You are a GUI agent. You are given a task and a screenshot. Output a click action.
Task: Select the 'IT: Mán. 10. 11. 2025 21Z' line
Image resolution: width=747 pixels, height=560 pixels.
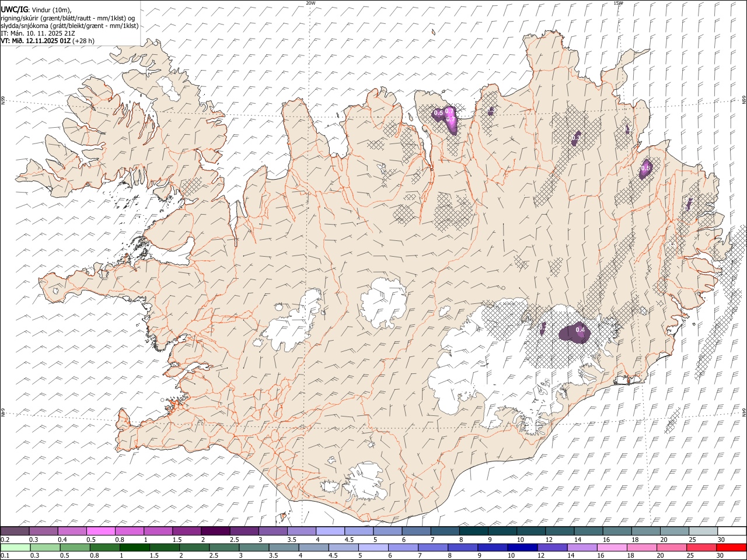(38, 33)
